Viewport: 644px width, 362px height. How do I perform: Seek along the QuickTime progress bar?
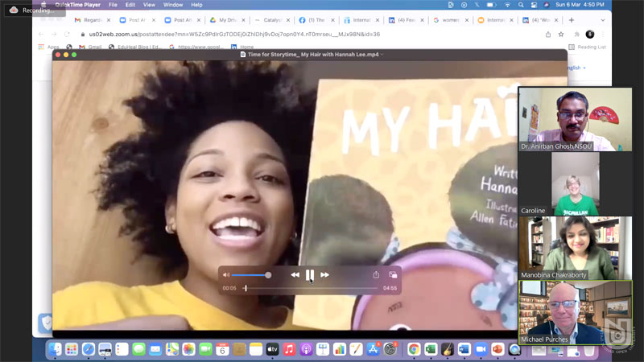(x=310, y=288)
